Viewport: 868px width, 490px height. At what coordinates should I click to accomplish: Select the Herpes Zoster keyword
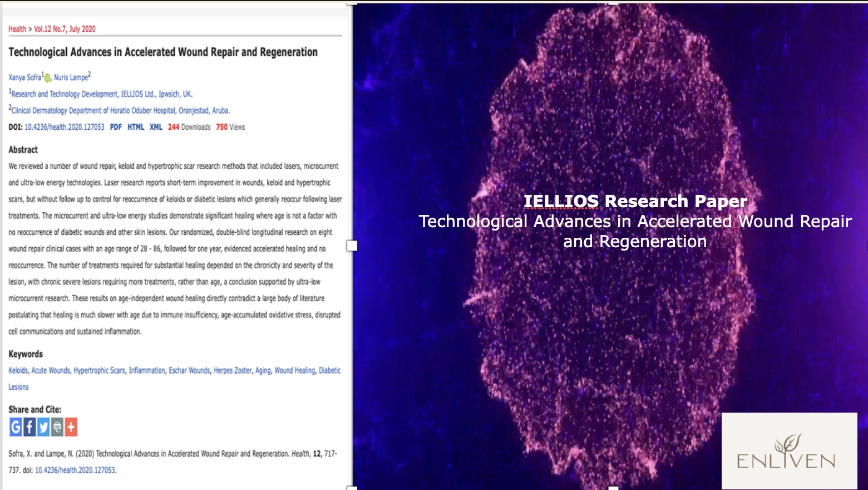pos(233,370)
